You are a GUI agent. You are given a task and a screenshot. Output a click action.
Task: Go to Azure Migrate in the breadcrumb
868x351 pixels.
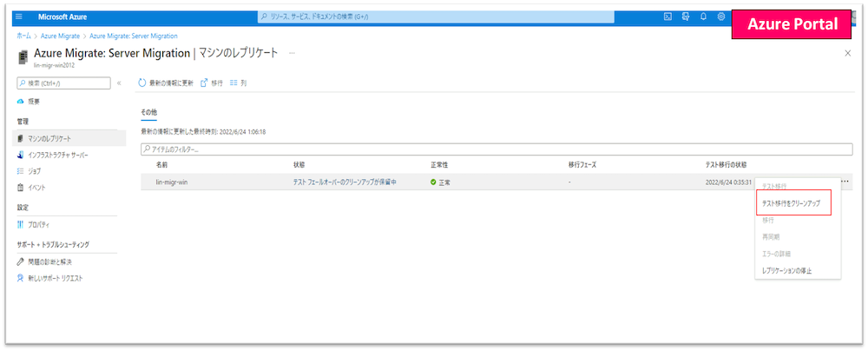61,36
